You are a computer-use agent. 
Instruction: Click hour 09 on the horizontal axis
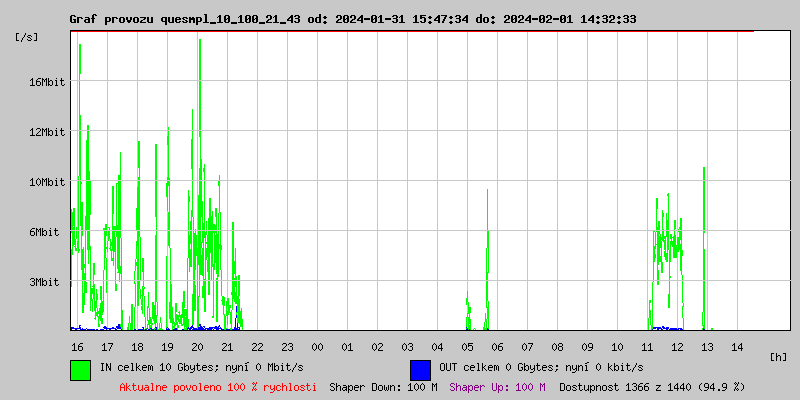(587, 347)
